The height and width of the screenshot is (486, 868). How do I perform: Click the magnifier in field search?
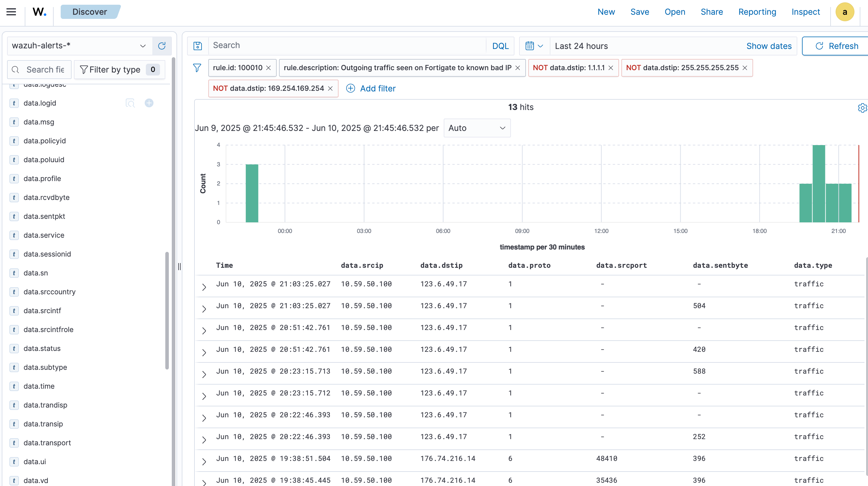pyautogui.click(x=16, y=70)
